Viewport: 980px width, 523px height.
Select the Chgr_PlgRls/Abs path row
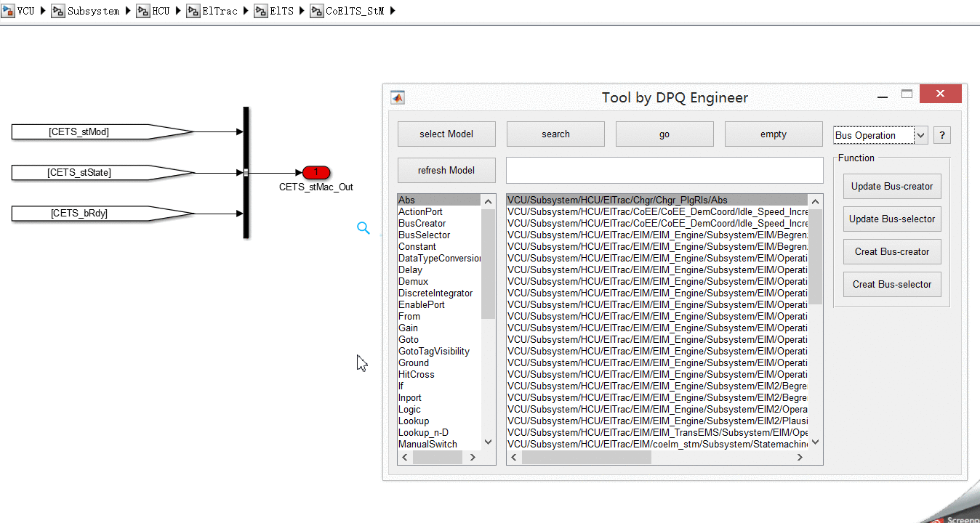(657, 200)
